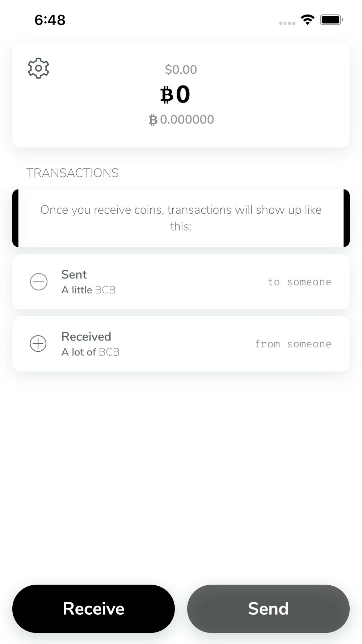Tap the large bold Bitcoin balance symbol
Image resolution: width=362 pixels, height=644 pixels.
click(167, 95)
